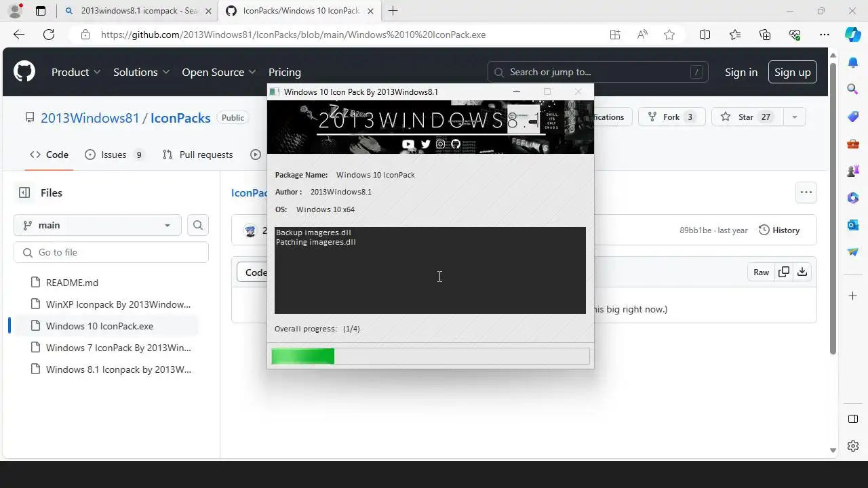Open the Collections icon
The height and width of the screenshot is (488, 868).
tap(765, 35)
